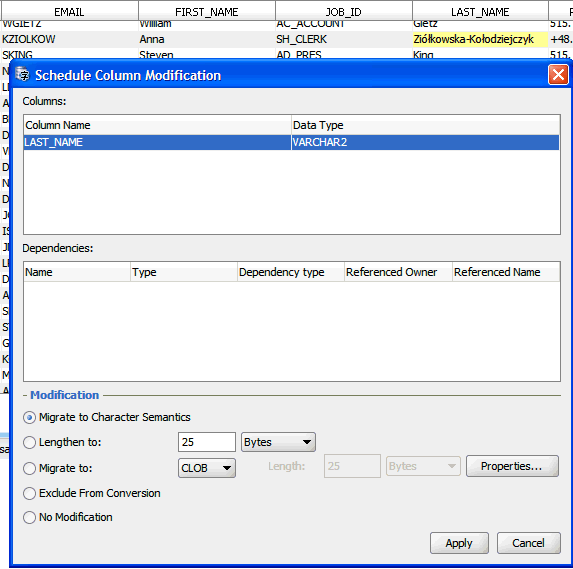
Task: Select the Lengthen to radio button
Action: (x=29, y=443)
